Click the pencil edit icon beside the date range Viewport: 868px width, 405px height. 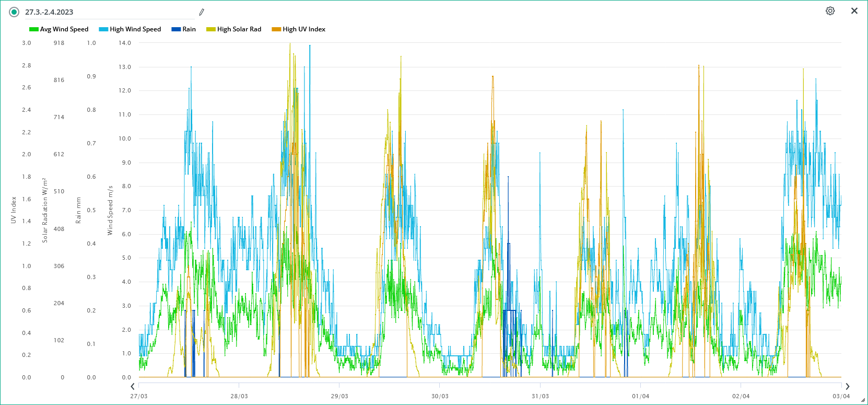click(202, 12)
